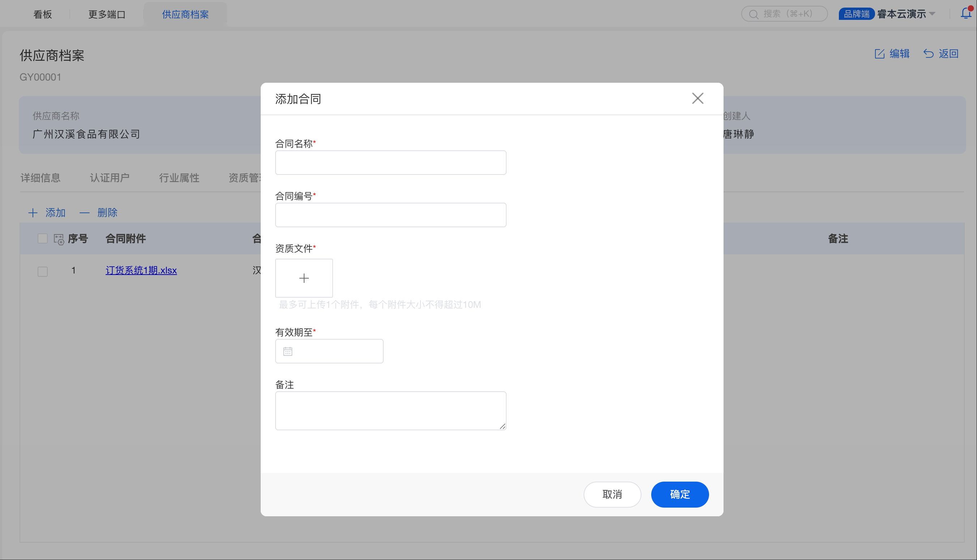Click into the 备注 textarea

pos(390,410)
